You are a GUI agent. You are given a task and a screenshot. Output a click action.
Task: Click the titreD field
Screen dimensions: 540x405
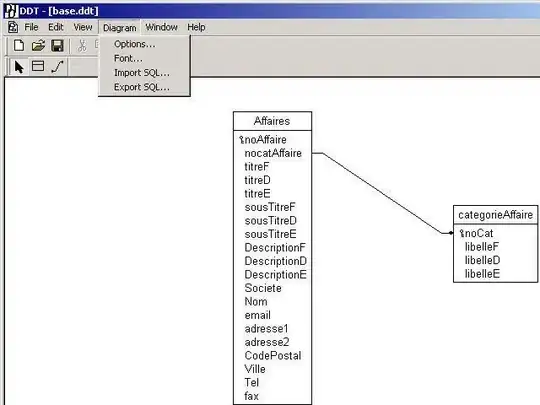point(257,180)
